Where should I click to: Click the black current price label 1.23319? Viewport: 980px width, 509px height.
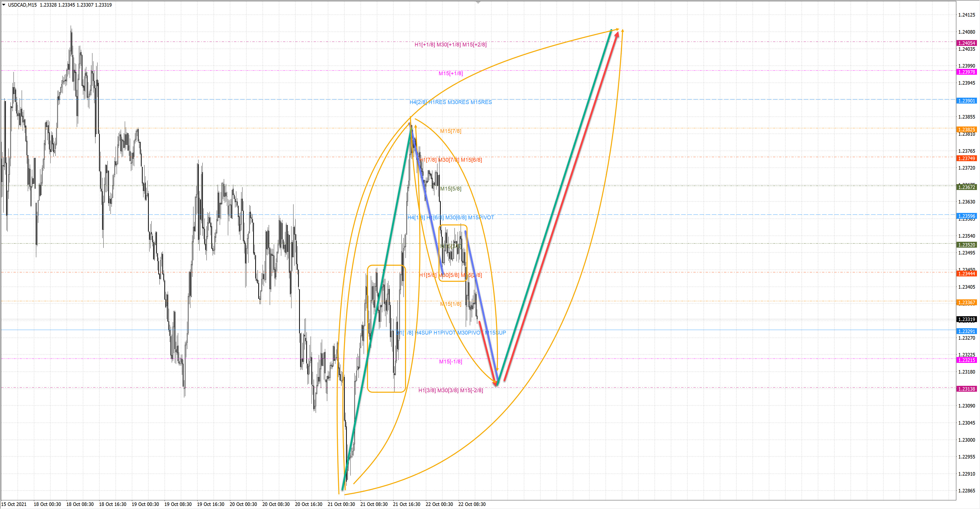[x=966, y=319]
